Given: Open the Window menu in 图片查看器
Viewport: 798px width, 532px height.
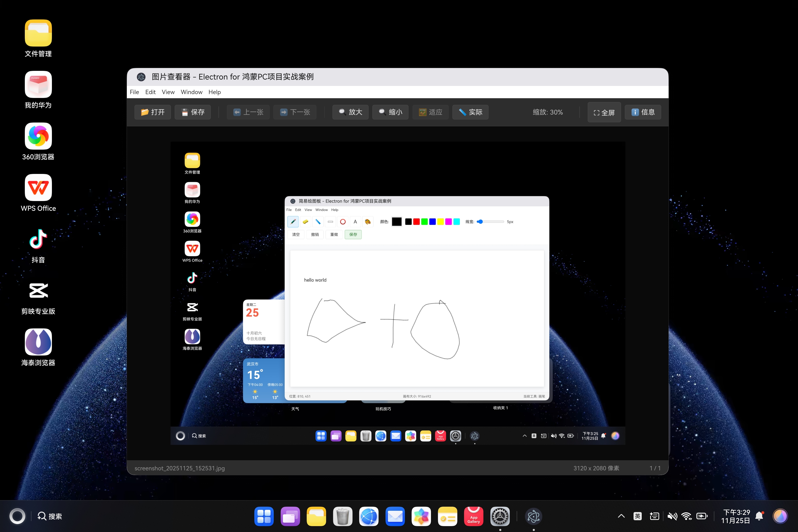Looking at the screenshot, I should pyautogui.click(x=192, y=92).
